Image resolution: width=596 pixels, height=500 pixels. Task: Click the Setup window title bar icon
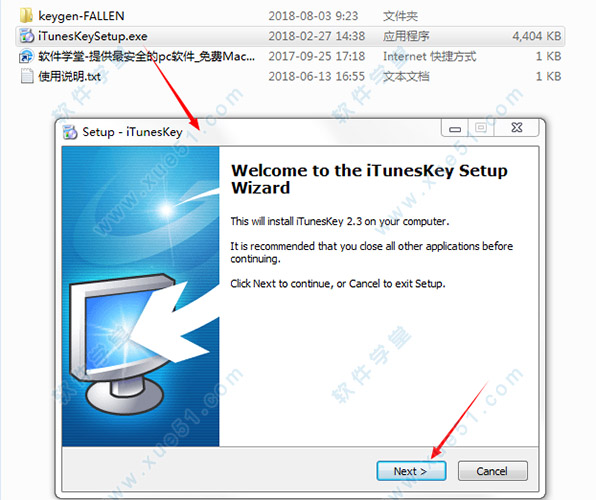tap(70, 132)
